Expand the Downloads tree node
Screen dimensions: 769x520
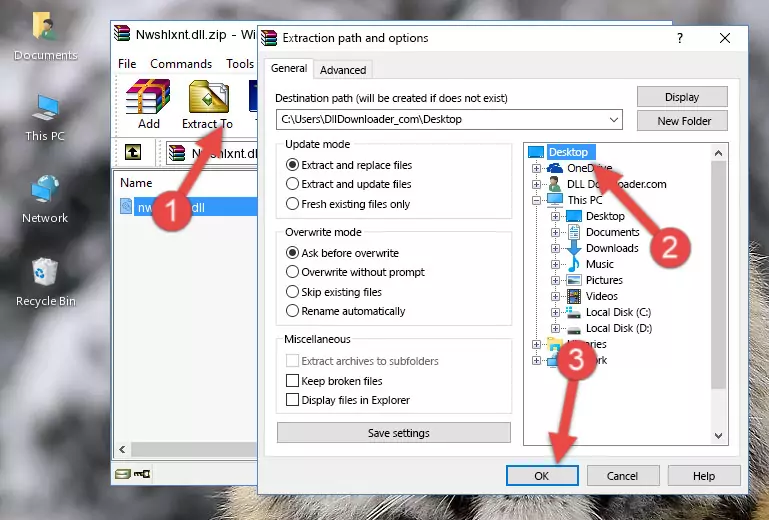point(555,248)
